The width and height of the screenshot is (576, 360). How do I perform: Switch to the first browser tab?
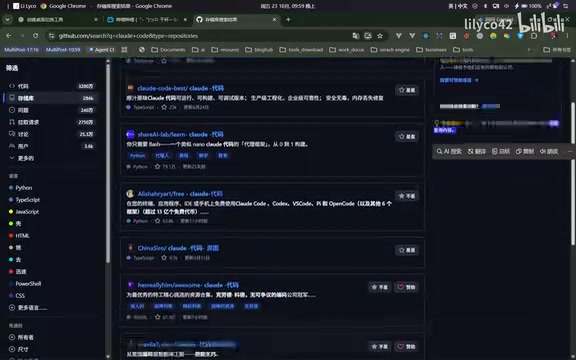tap(58, 19)
